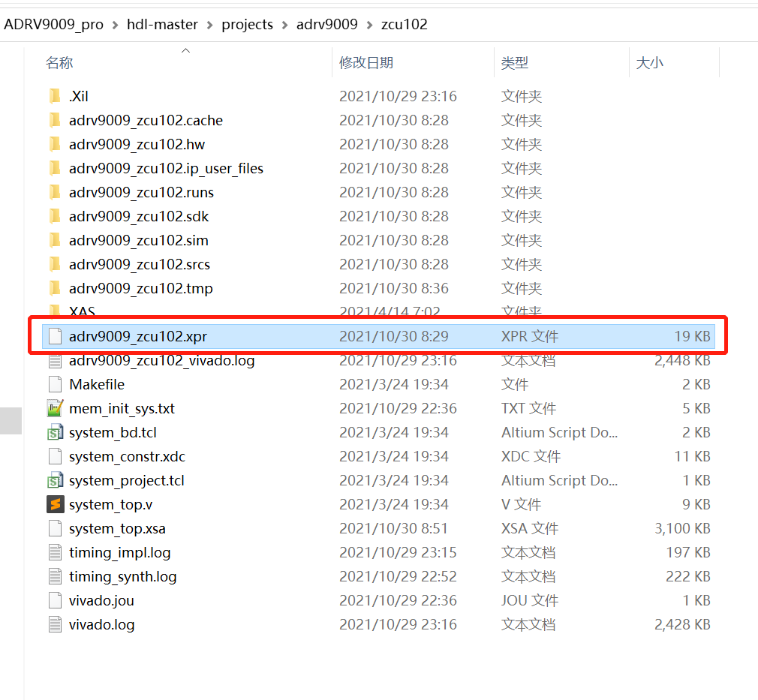Screen dimensions: 758x700
Task: Click the adrv9009_zcu102.sim folder icon
Action: pos(55,240)
